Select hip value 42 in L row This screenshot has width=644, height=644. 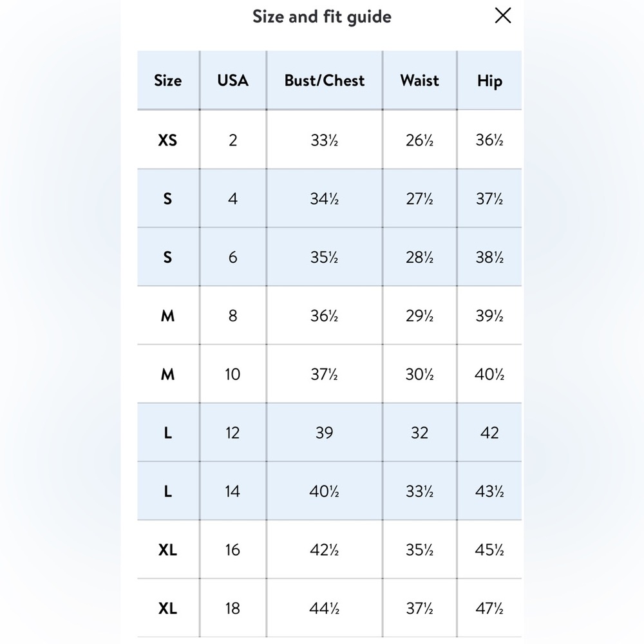(x=489, y=433)
